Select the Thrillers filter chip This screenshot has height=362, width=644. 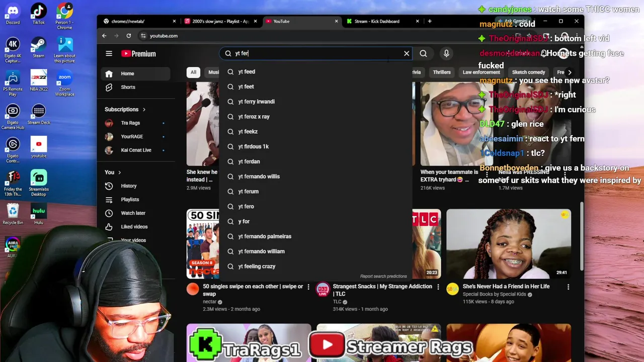click(442, 72)
